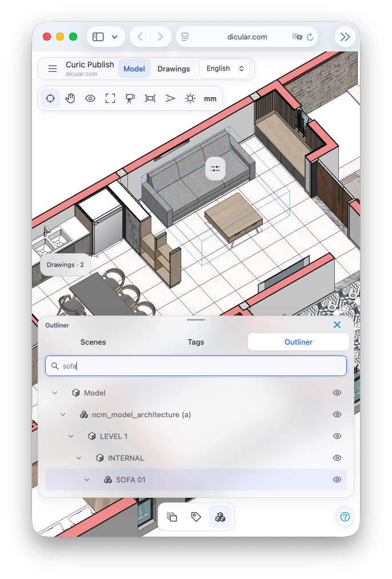This screenshot has width=392, height=579.
Task: Toggle visibility of ncm_model_architecture (a)
Action: point(337,415)
